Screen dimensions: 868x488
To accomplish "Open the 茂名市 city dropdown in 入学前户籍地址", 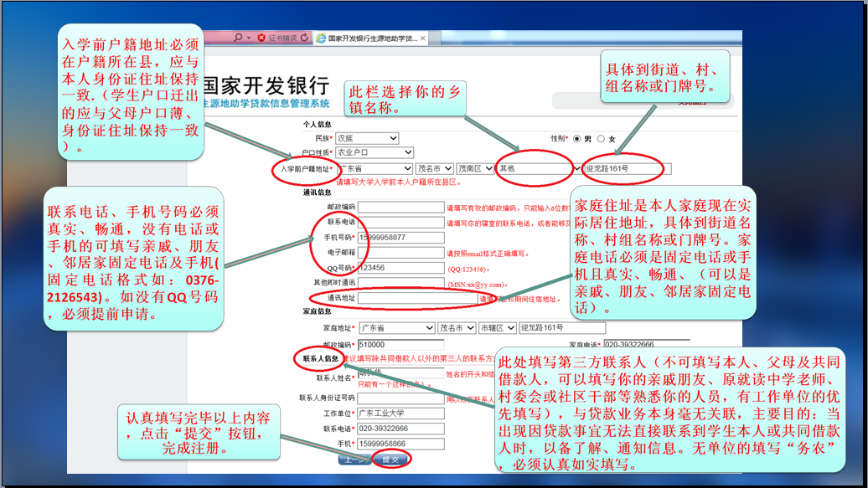I will (435, 168).
